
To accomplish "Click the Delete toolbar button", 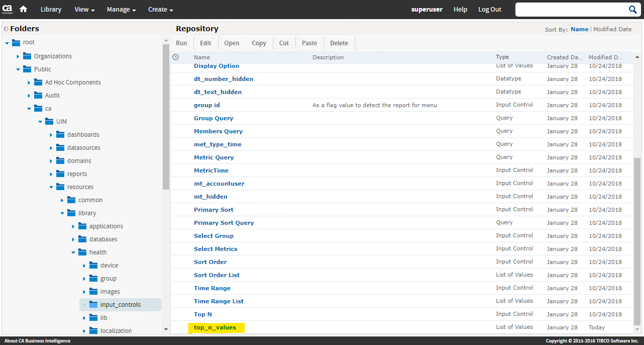I will pos(339,43).
